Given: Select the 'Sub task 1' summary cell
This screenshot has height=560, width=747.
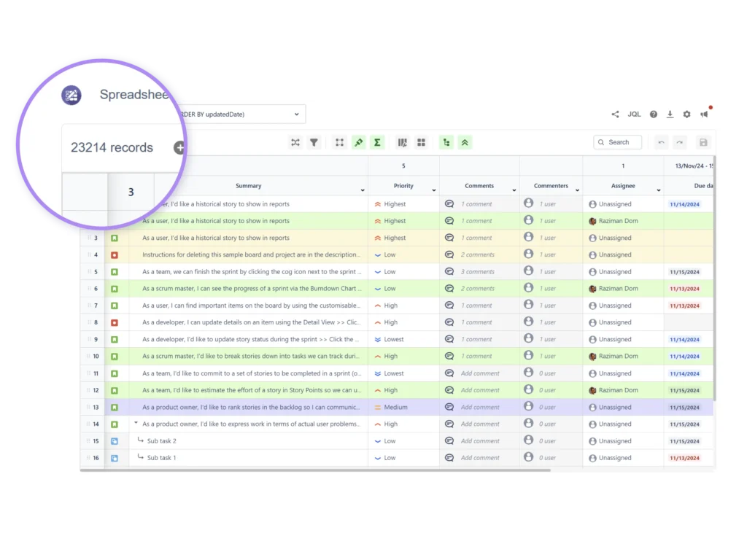Looking at the screenshot, I should 248,458.
